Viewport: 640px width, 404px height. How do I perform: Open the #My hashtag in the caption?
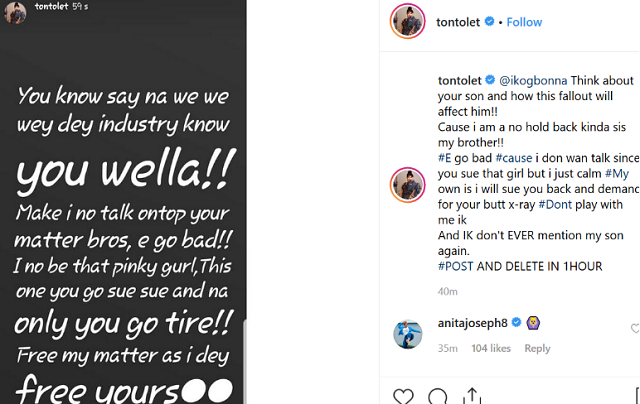tap(616, 173)
